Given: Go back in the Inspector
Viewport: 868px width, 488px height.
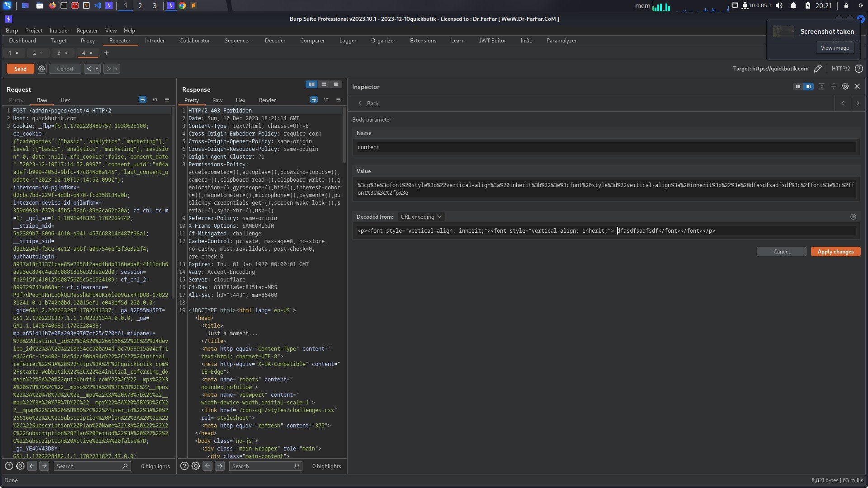Looking at the screenshot, I should tap(368, 103).
